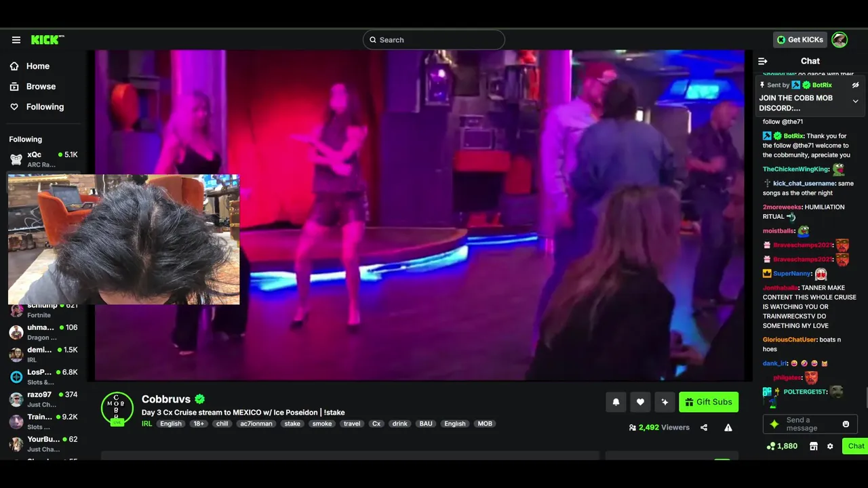Open the hamburger sidebar menu
This screenshot has width=868, height=488.
point(16,40)
